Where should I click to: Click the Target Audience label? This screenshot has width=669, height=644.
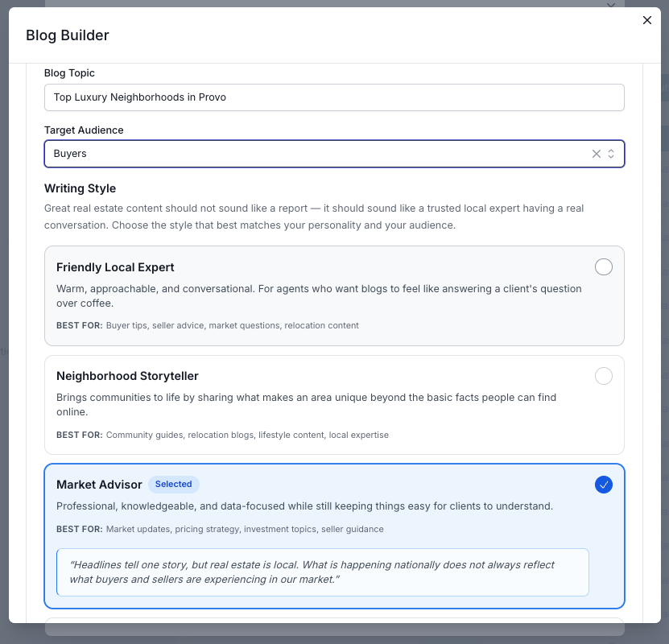[x=84, y=130]
